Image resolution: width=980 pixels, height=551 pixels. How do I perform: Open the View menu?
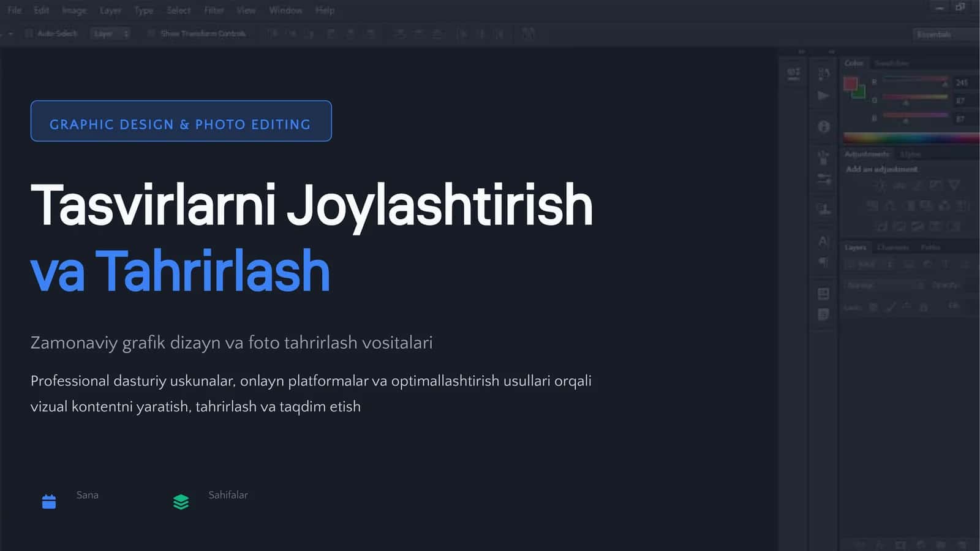[x=246, y=10]
